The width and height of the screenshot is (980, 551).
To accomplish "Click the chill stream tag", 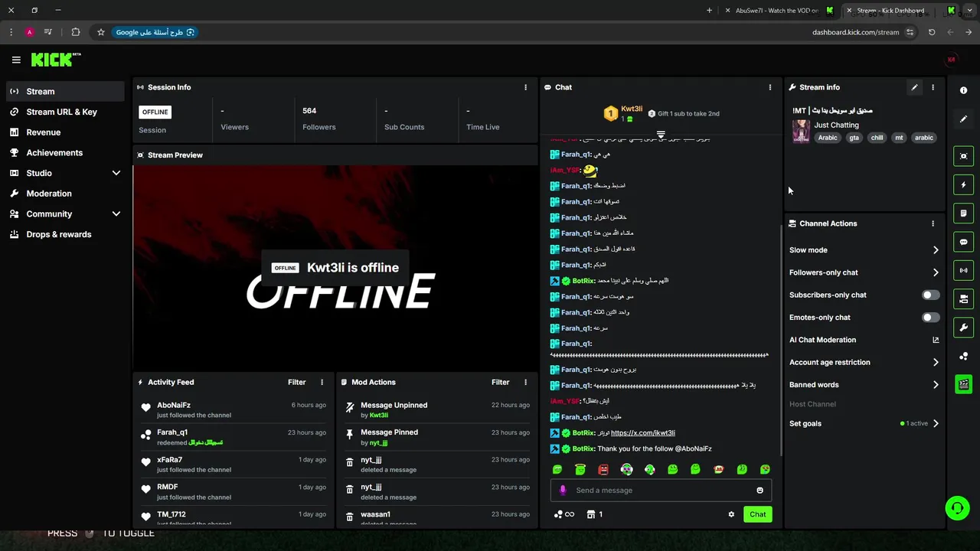I will tap(877, 138).
